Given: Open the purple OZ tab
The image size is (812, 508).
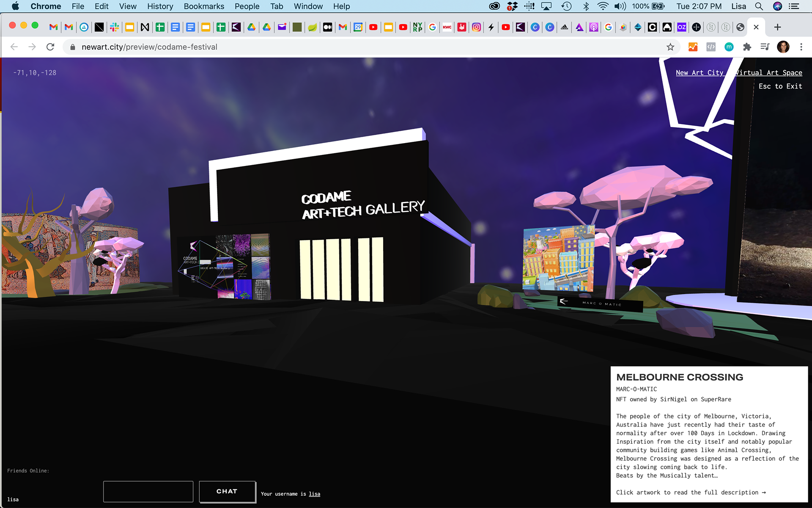Looking at the screenshot, I should (x=682, y=27).
